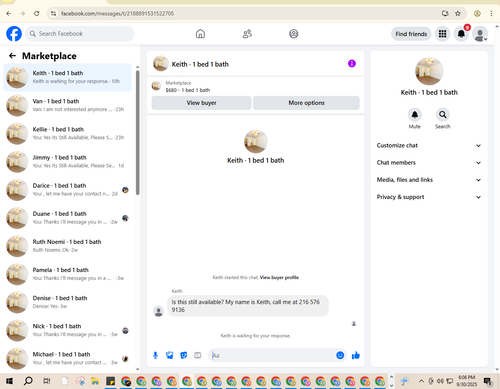Image resolution: width=500 pixels, height=389 pixels.
Task: Open Duane - 1 bed 1 bath conversation
Action: point(67,218)
